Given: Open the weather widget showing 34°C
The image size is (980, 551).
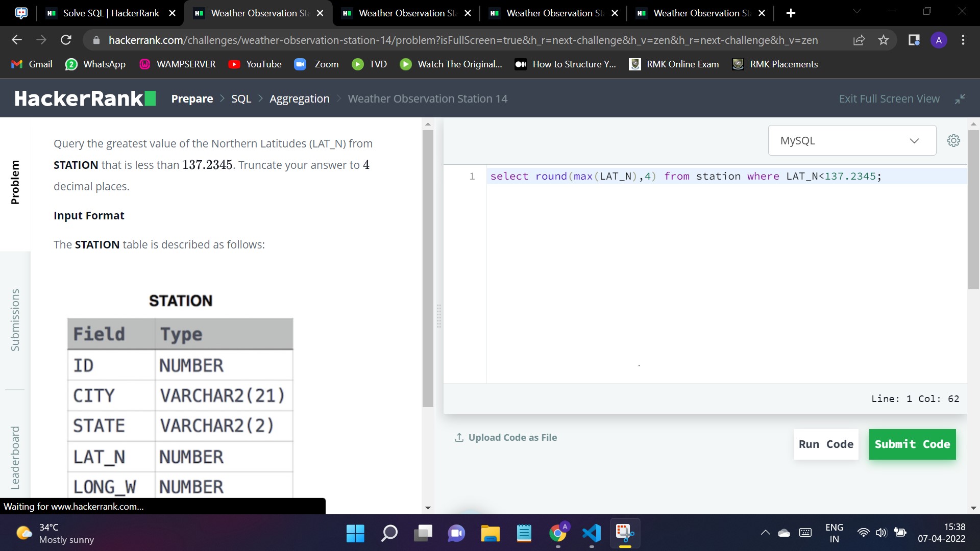Looking at the screenshot, I should tap(55, 533).
